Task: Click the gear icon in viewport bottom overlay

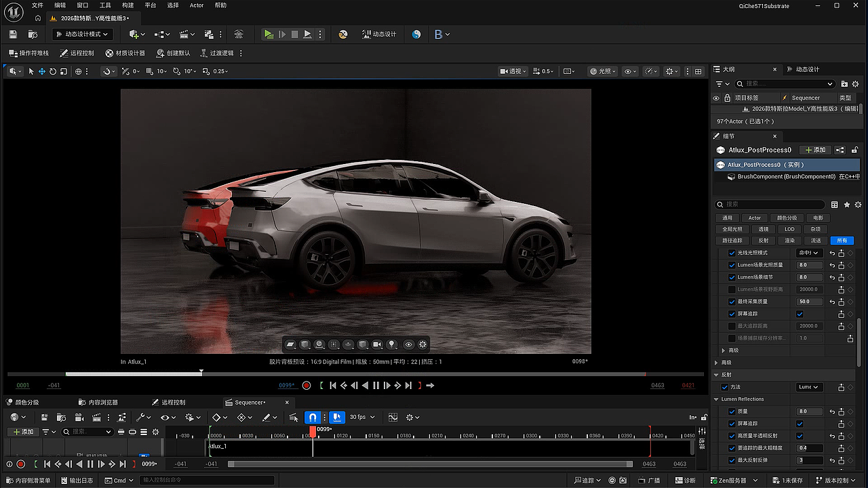Action: pyautogui.click(x=422, y=344)
